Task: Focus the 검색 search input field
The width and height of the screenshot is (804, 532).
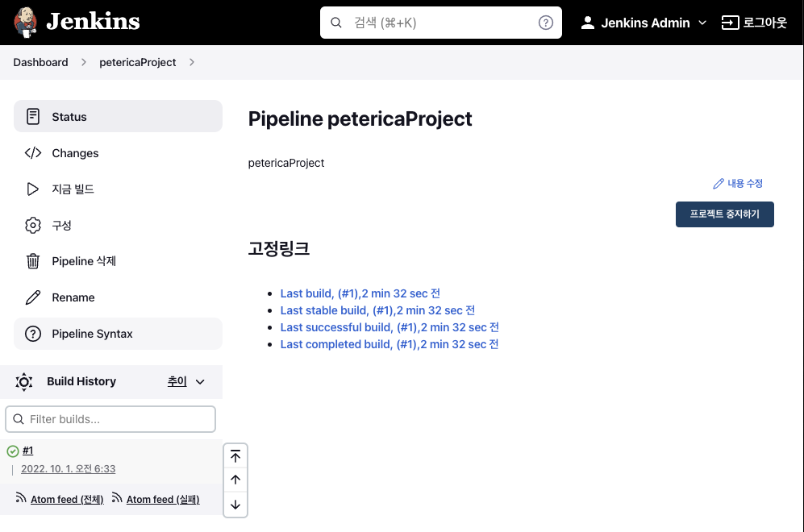Action: click(441, 23)
